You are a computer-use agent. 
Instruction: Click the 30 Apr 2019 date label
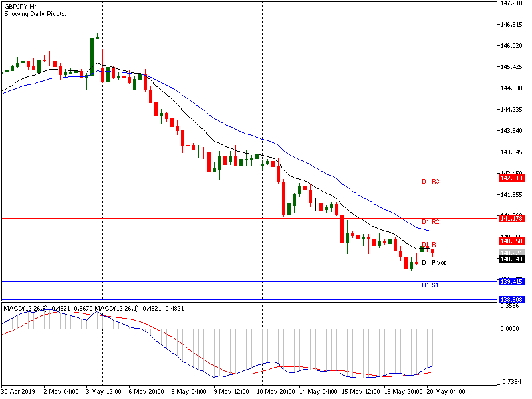pos(17,392)
